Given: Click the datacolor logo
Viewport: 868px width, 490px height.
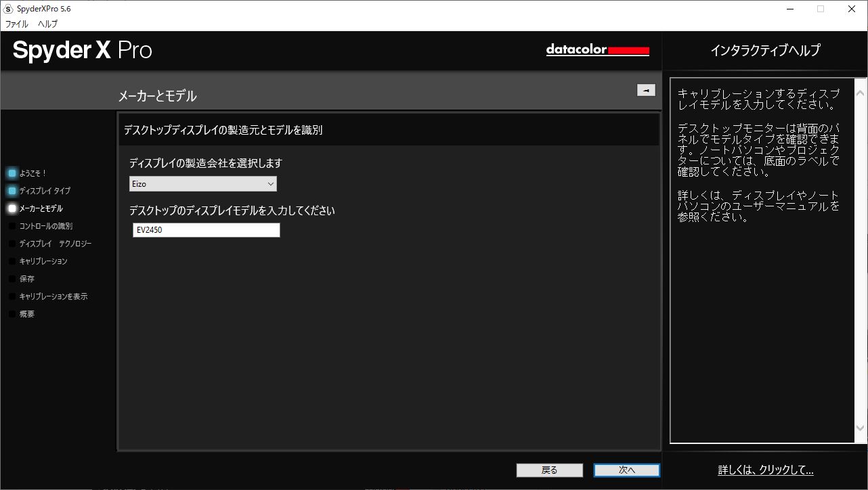Looking at the screenshot, I should [598, 50].
